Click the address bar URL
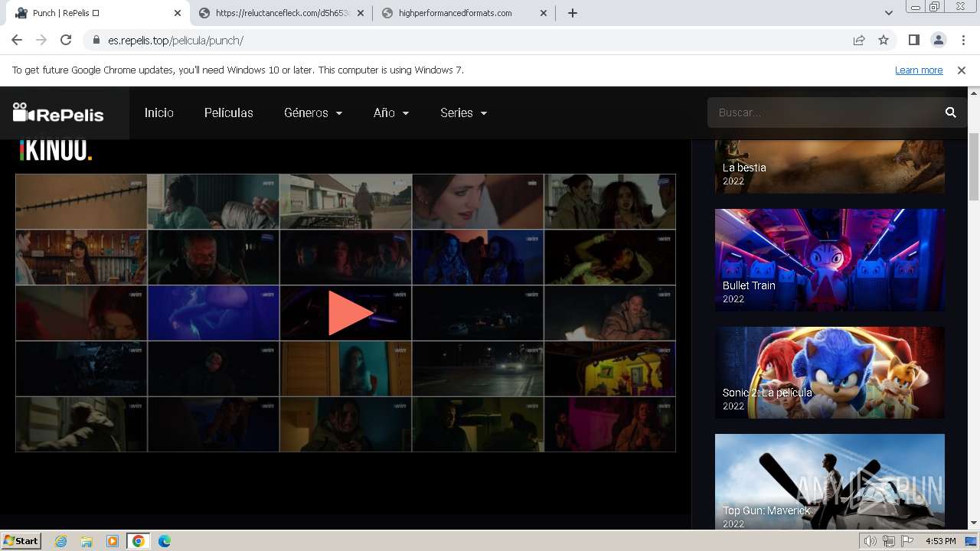Image resolution: width=980 pixels, height=551 pixels. (176, 40)
